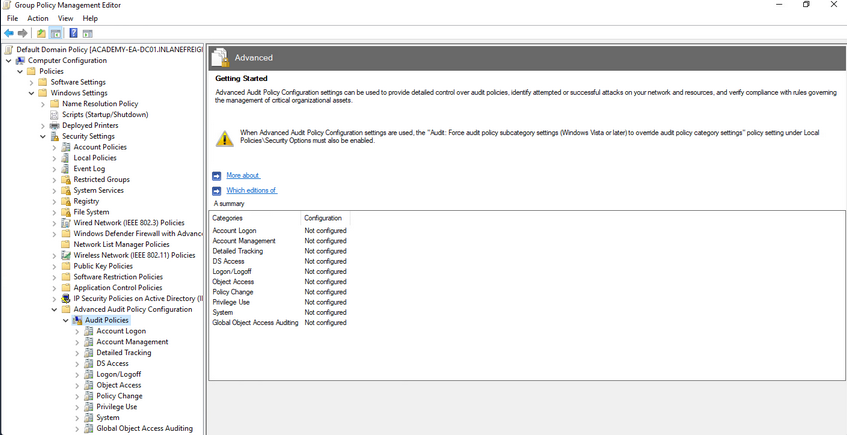Collapse the Advanced Audit Policy Configuration node

[54, 309]
